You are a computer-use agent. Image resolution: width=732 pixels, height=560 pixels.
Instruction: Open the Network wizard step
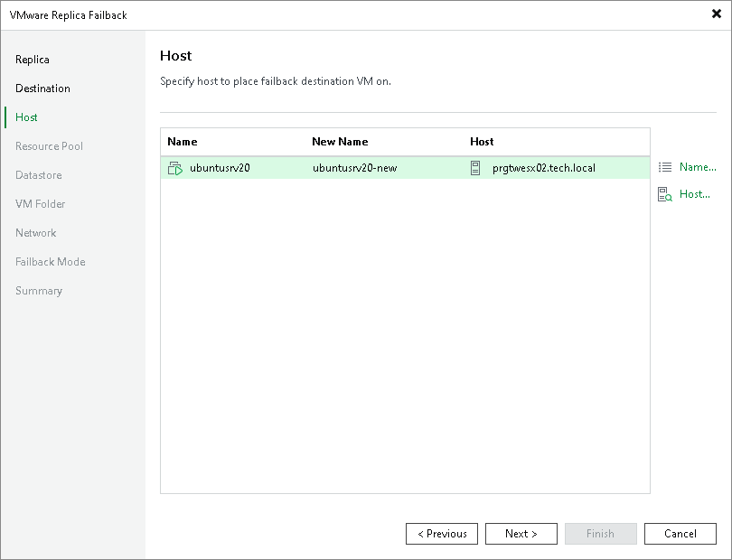coord(35,233)
